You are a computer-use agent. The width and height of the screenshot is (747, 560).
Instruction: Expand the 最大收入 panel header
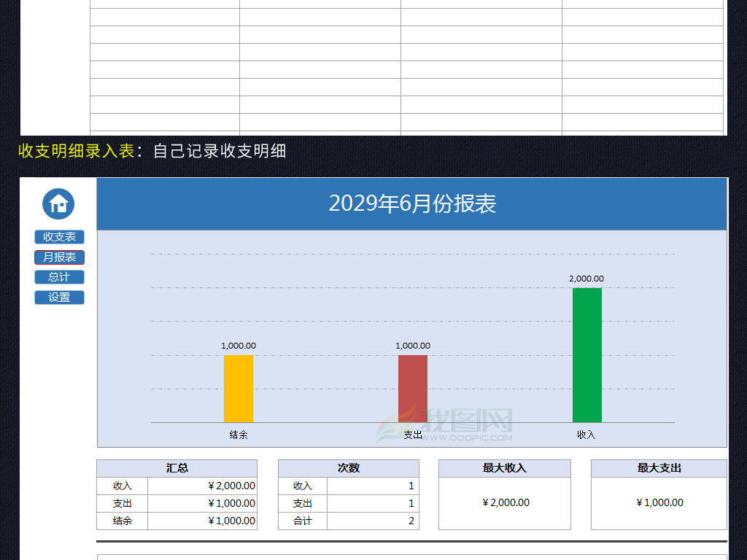pyautogui.click(x=504, y=467)
